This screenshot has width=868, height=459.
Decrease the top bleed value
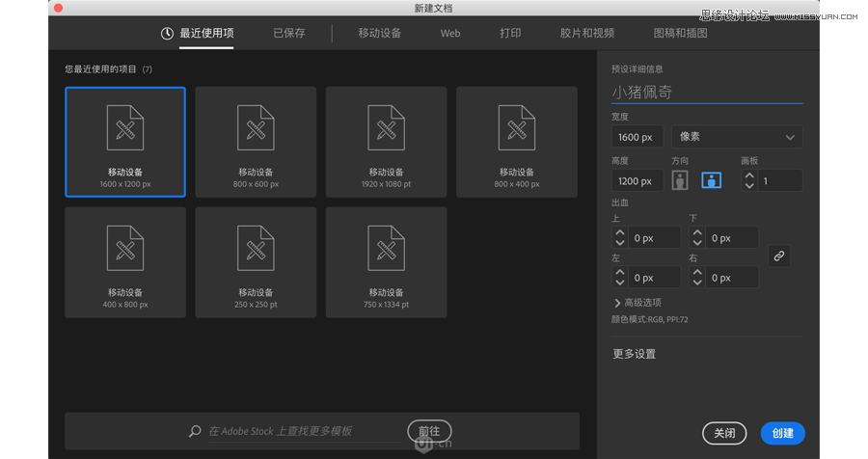pos(620,243)
